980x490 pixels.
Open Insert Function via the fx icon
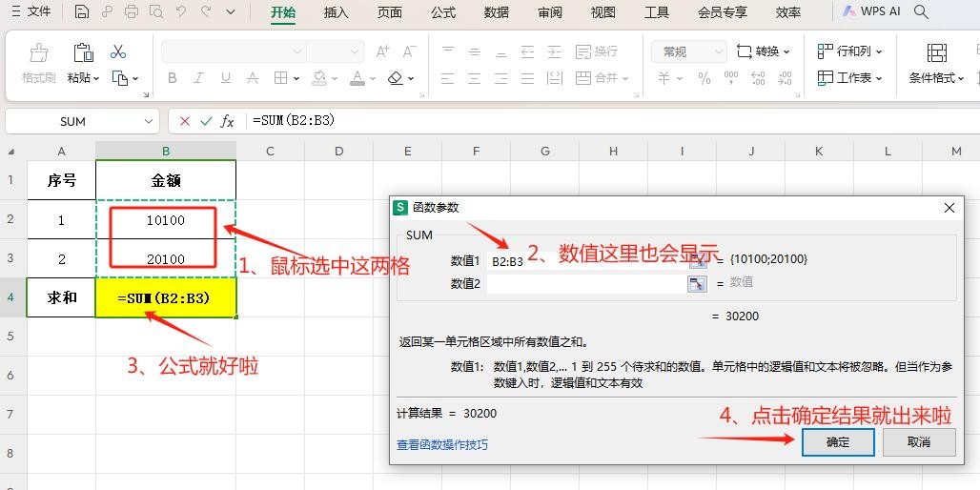pyautogui.click(x=227, y=121)
